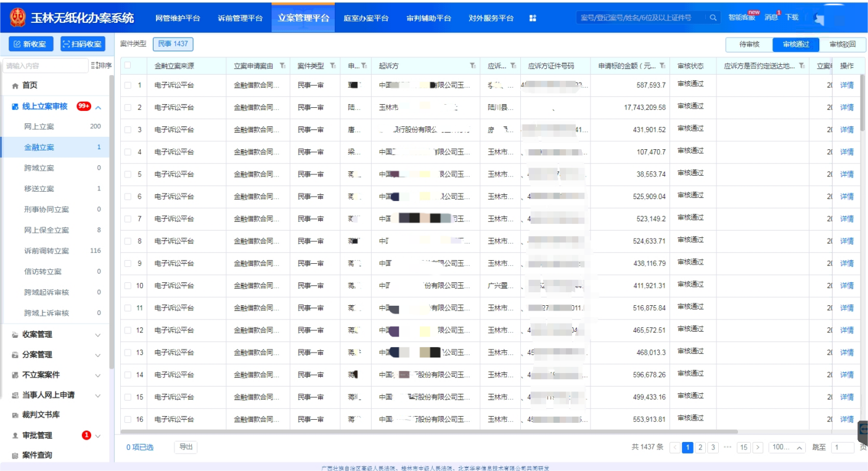
Task: Open 消息 notifications with red badge
Action: [772, 17]
